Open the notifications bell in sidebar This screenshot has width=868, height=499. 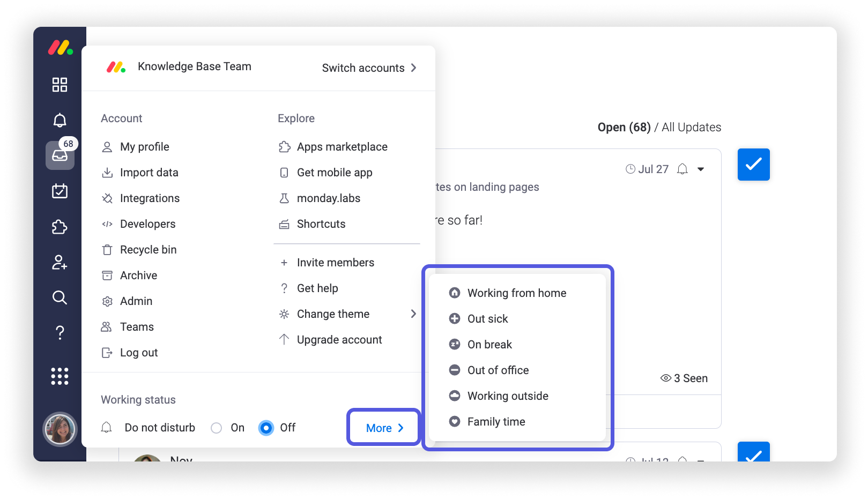(60, 120)
